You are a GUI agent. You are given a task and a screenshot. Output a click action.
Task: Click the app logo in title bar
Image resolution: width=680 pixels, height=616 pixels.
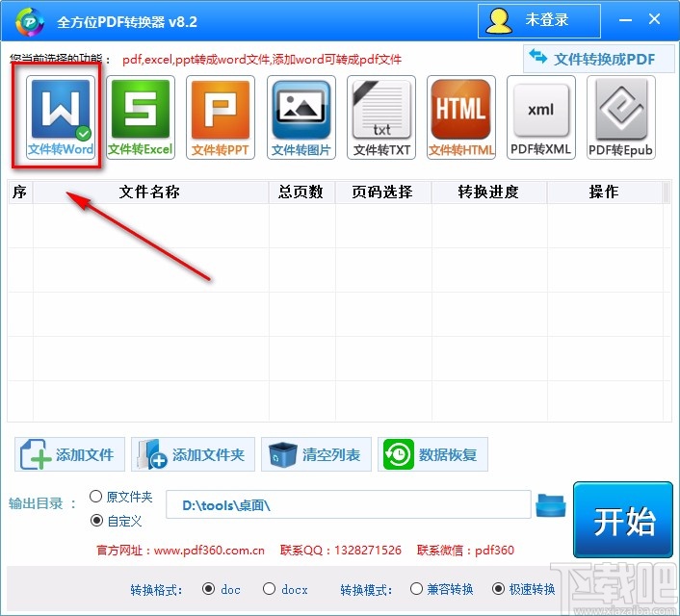coord(30,22)
